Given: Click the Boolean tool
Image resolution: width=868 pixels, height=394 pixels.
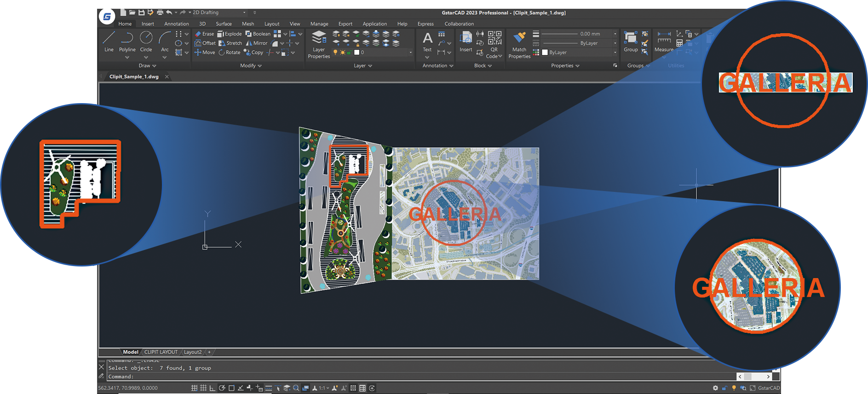Looking at the screenshot, I should 258,34.
